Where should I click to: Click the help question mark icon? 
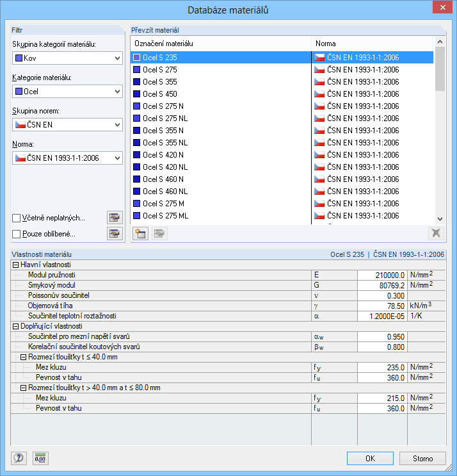click(x=19, y=458)
